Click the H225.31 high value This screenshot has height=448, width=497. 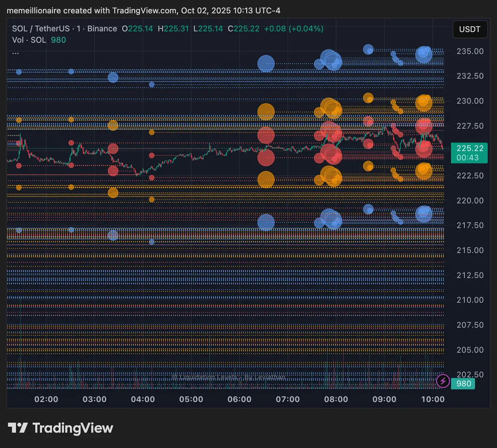tap(173, 29)
